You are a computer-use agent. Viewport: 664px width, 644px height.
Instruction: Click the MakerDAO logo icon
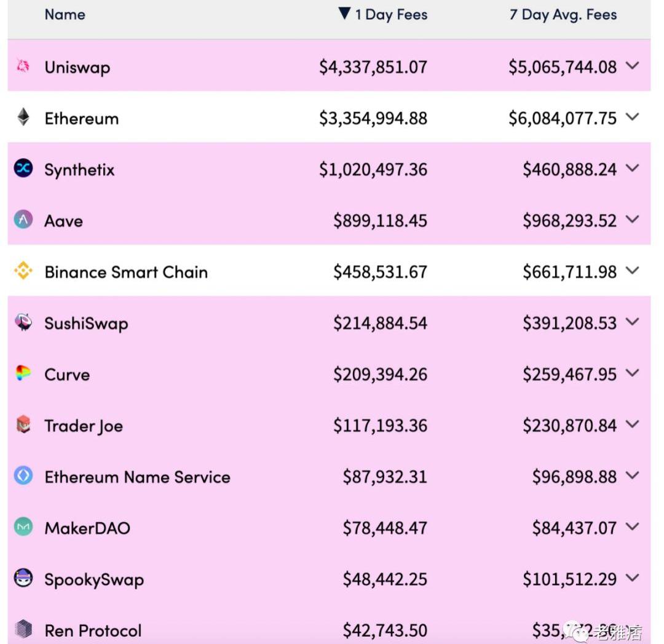coord(23,527)
